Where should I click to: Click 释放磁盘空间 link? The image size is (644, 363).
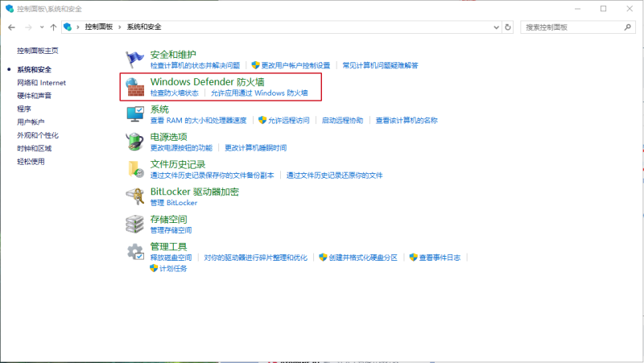171,258
